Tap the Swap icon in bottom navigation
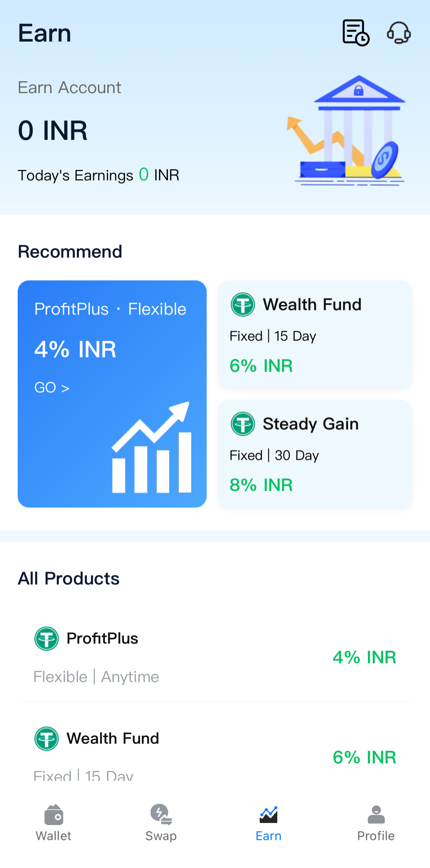 pos(161,815)
